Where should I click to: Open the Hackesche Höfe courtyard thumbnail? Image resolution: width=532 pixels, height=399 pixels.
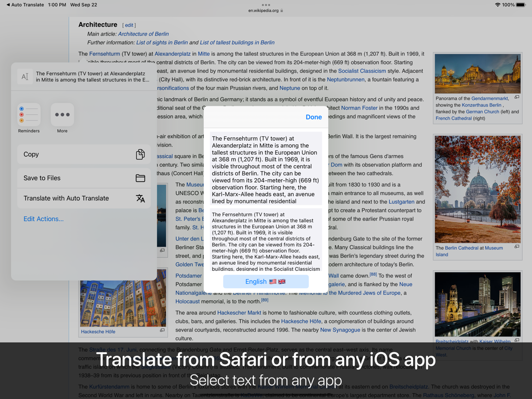[123, 298]
